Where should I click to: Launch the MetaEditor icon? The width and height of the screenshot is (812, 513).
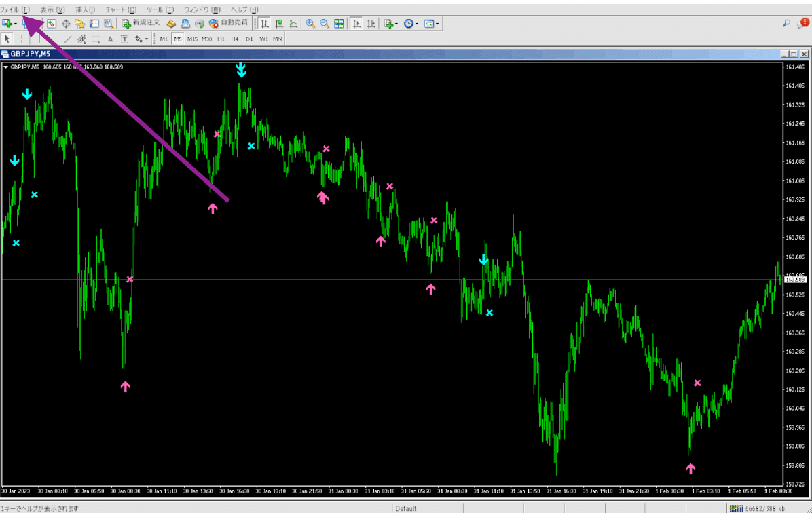pyautogui.click(x=171, y=23)
